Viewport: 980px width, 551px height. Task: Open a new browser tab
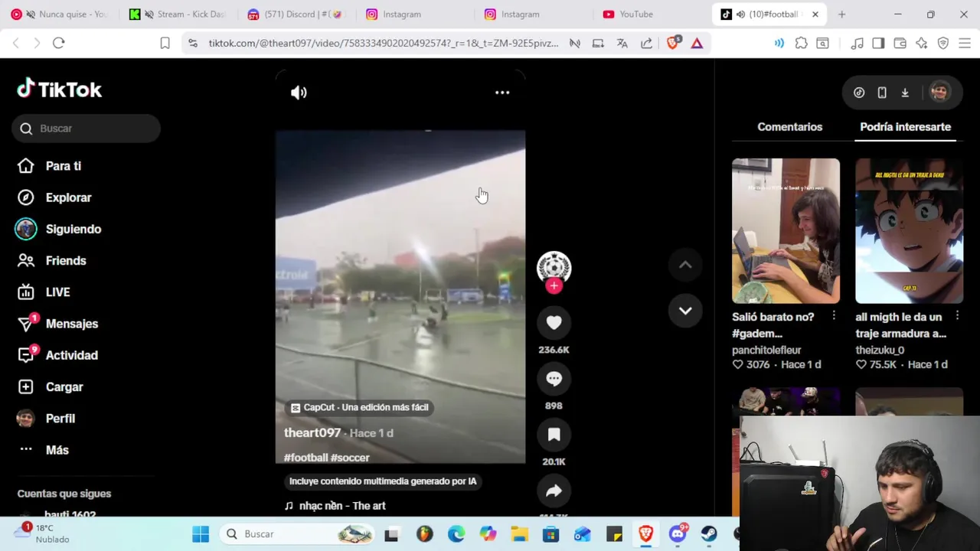[x=841, y=14]
